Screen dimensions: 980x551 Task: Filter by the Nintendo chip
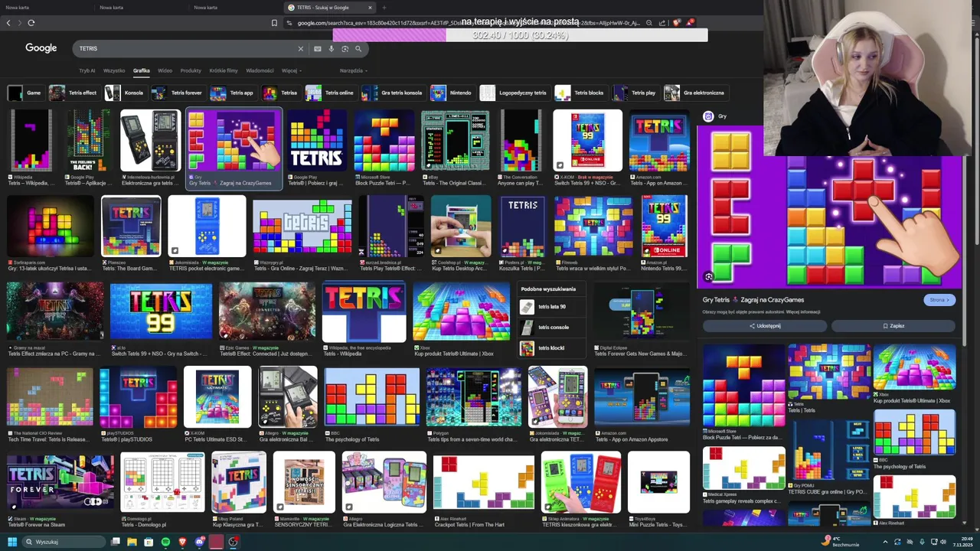point(452,93)
